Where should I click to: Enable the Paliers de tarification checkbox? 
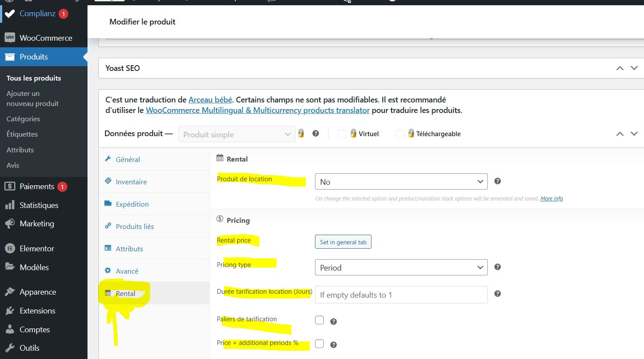pos(319,320)
